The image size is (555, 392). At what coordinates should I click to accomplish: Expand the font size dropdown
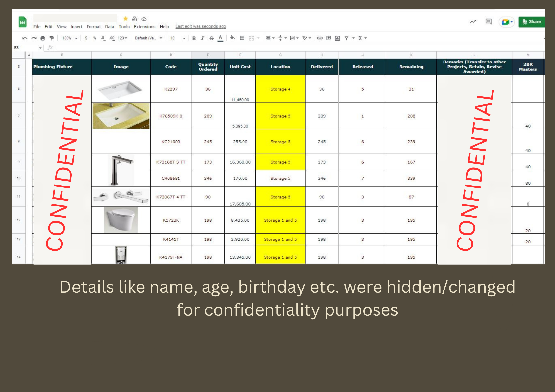(x=184, y=38)
